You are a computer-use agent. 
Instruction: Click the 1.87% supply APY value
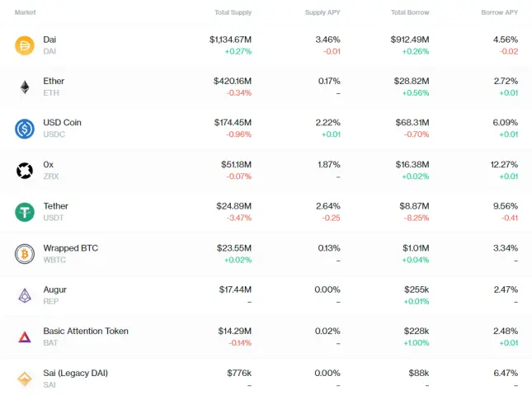click(x=329, y=165)
